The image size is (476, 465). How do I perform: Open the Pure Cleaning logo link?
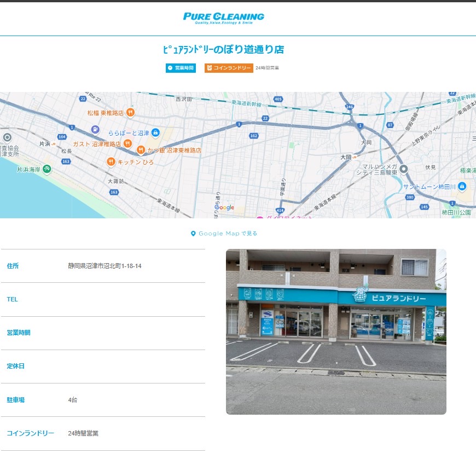point(223,18)
